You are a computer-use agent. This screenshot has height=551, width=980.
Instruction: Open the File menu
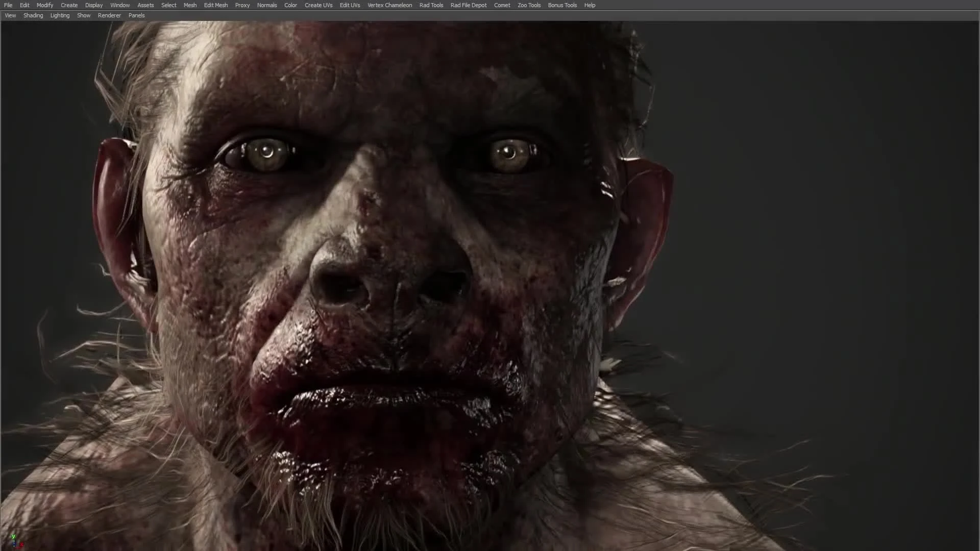[8, 5]
